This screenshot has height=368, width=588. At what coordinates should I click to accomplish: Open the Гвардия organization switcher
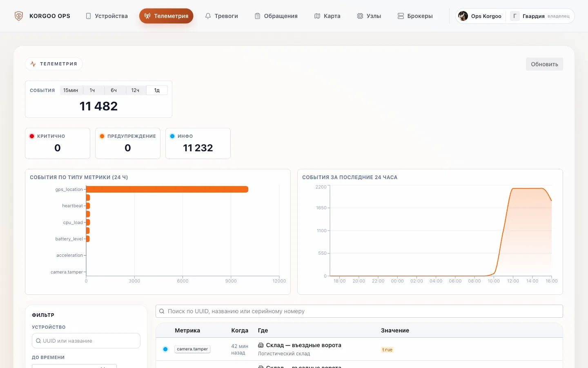click(x=540, y=16)
